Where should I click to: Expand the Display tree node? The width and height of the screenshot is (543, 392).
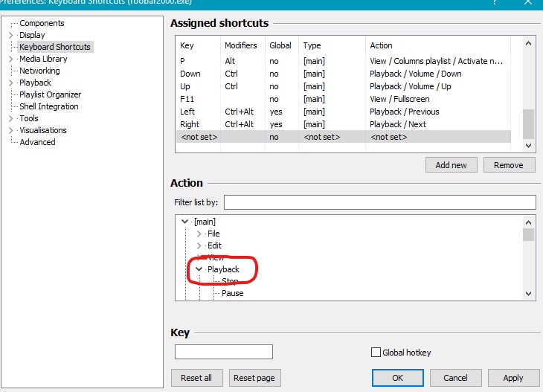(x=10, y=35)
